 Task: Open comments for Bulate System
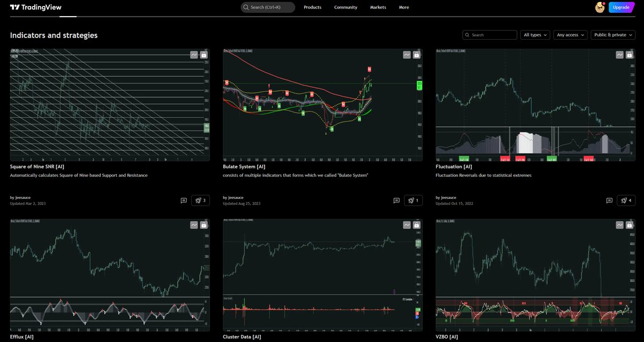tap(397, 200)
